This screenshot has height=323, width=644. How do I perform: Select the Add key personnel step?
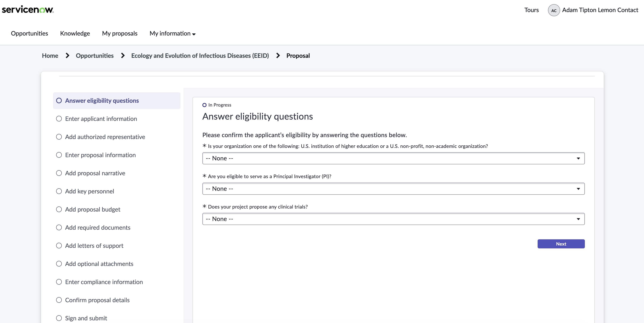[117, 191]
